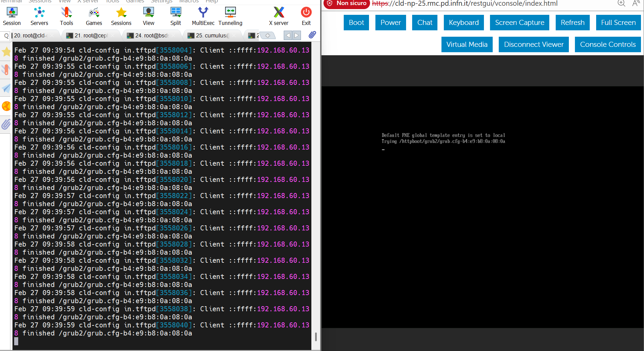Click the browser address bar URL
Viewport: 644px width, 351px height.
[465, 4]
